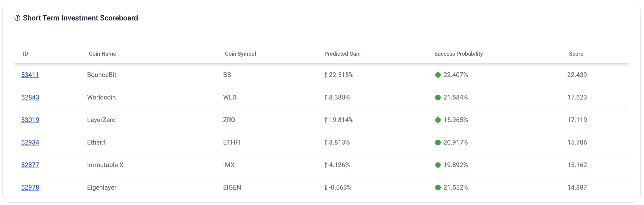Image resolution: width=644 pixels, height=205 pixels.
Task: Select the Worldcoin coin name
Action: pos(101,97)
